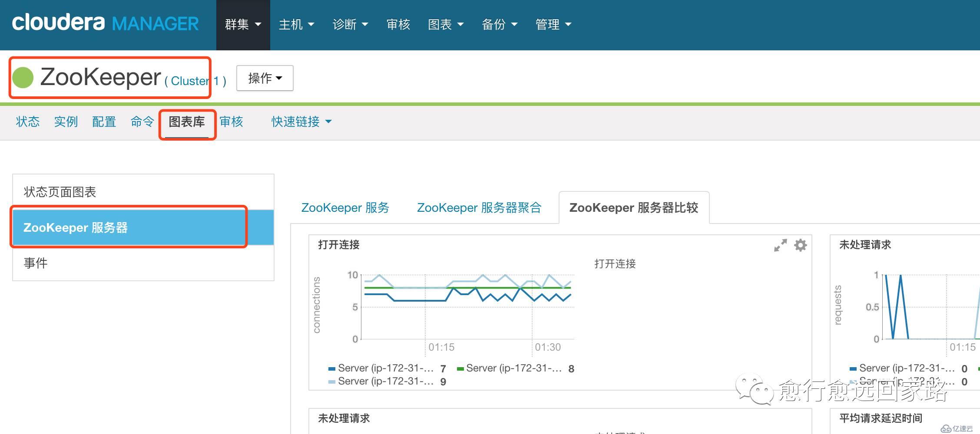Click the right-hand 未处理请求 chart title
The image size is (980, 434).
865,245
